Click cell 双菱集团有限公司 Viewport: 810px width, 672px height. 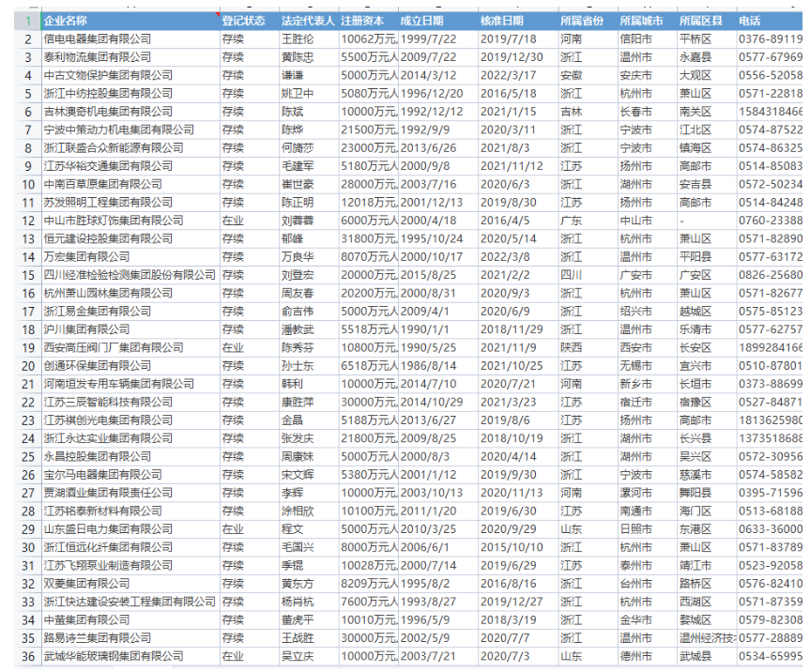pos(130,584)
